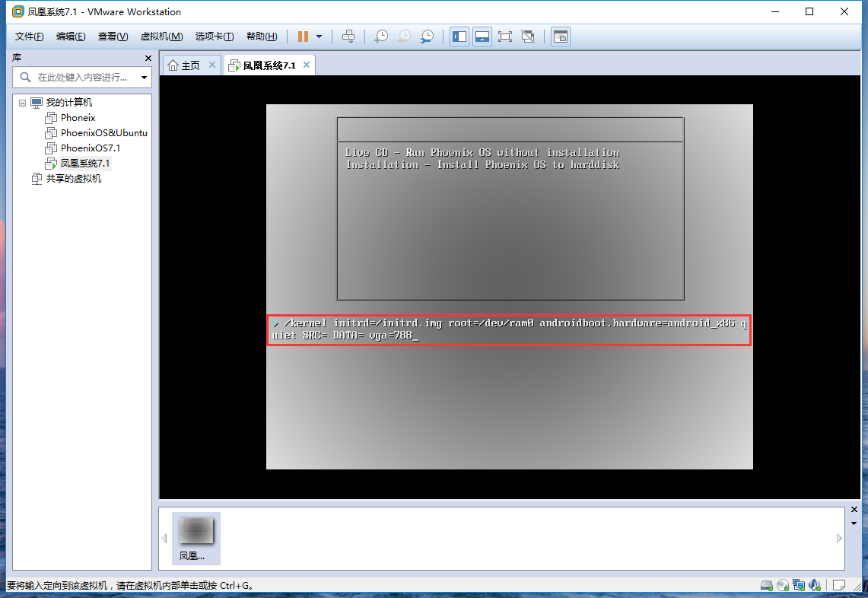This screenshot has width=868, height=598.
Task: Click the network adapter status icon
Action: [799, 585]
